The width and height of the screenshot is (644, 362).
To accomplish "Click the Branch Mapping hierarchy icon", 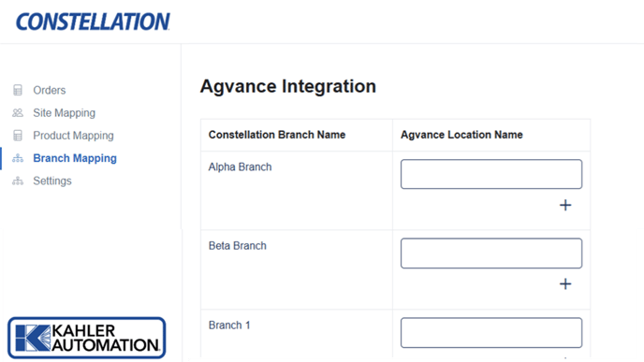I will tap(18, 158).
